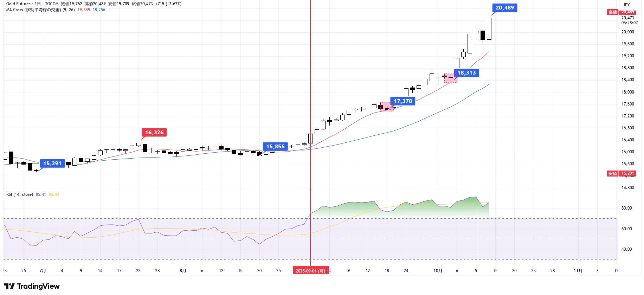
Task: Click the Gold Futures symbol title
Action: coord(18,4)
